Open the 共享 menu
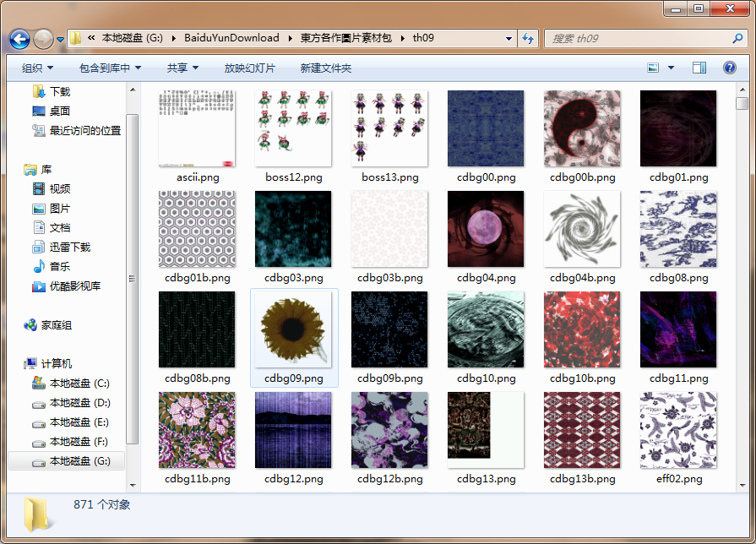 pyautogui.click(x=182, y=68)
